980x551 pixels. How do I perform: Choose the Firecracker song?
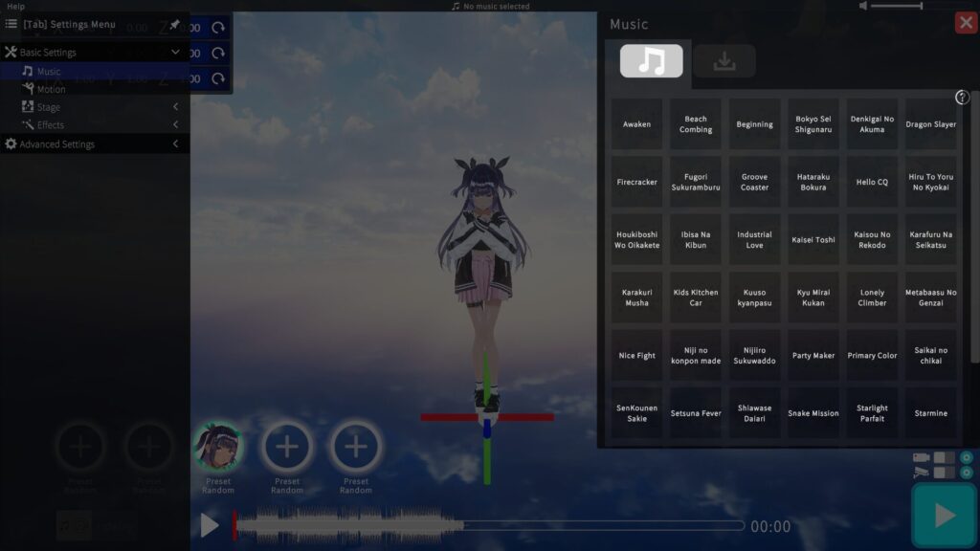click(x=636, y=182)
